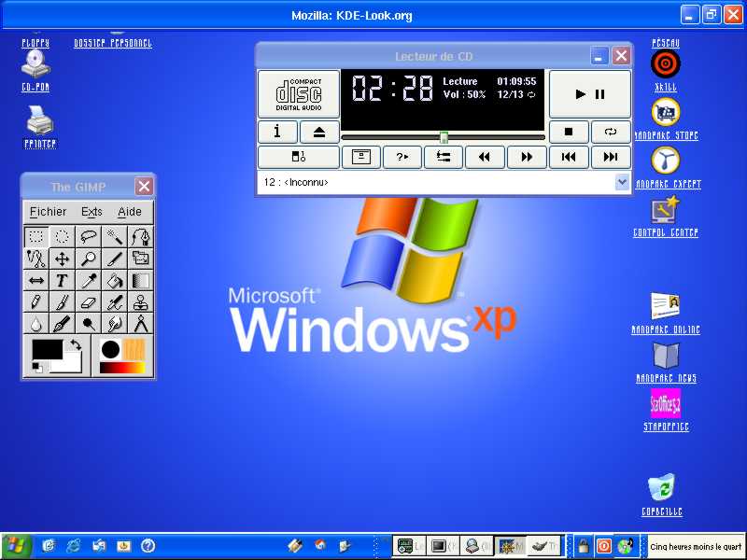Screen dimensions: 747x560
Task: Open the Exts menu in GIMP
Action: pos(92,212)
